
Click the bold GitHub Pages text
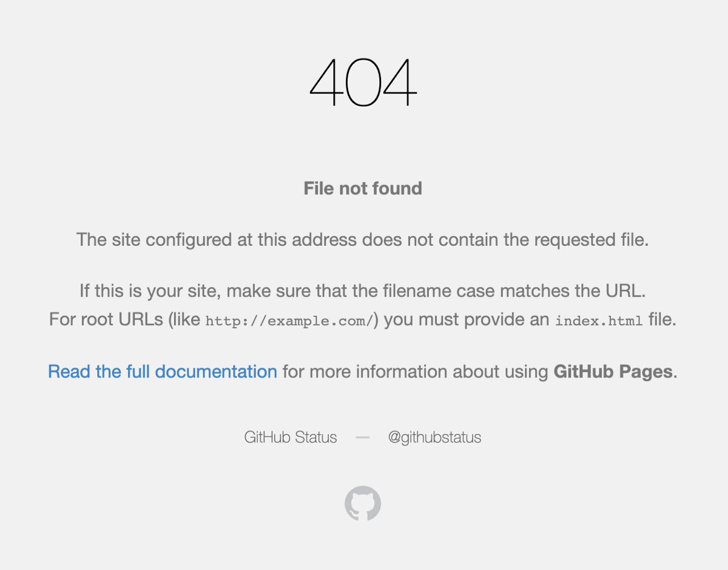click(613, 372)
